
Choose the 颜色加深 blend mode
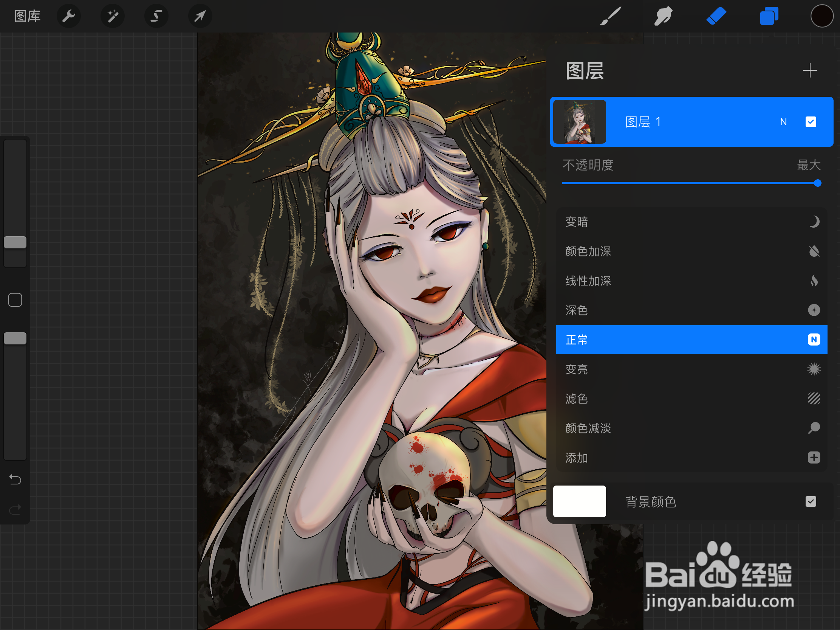[x=691, y=251]
